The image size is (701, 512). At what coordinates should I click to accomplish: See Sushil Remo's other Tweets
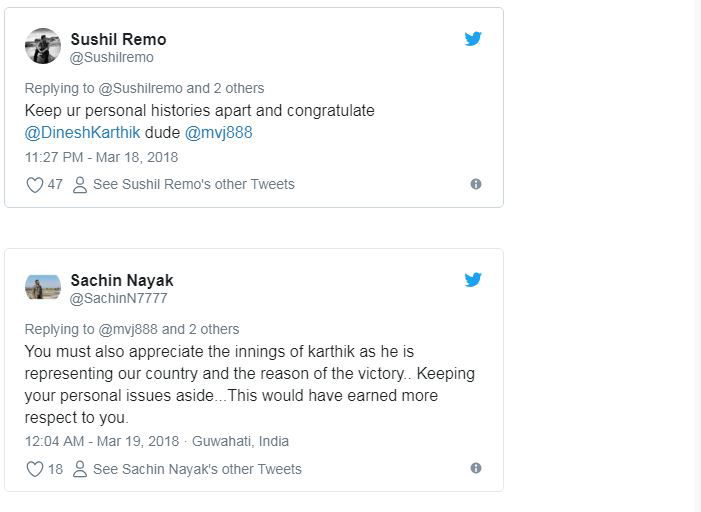pos(194,184)
